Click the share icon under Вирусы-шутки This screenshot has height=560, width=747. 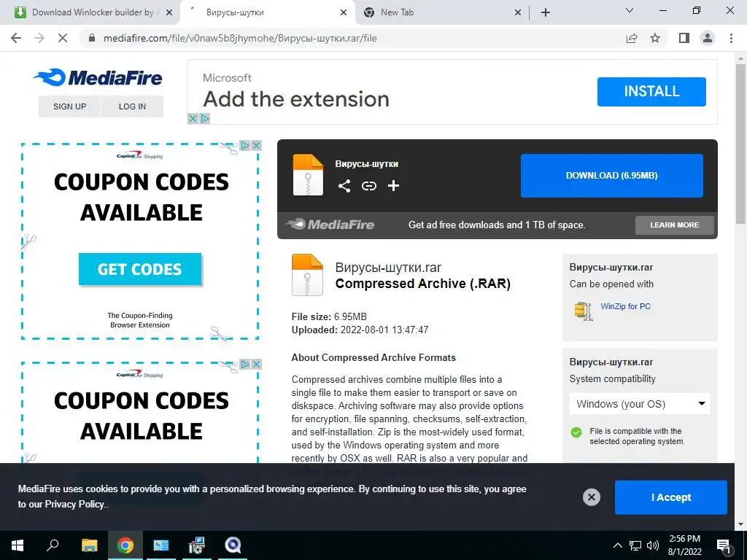click(x=344, y=186)
